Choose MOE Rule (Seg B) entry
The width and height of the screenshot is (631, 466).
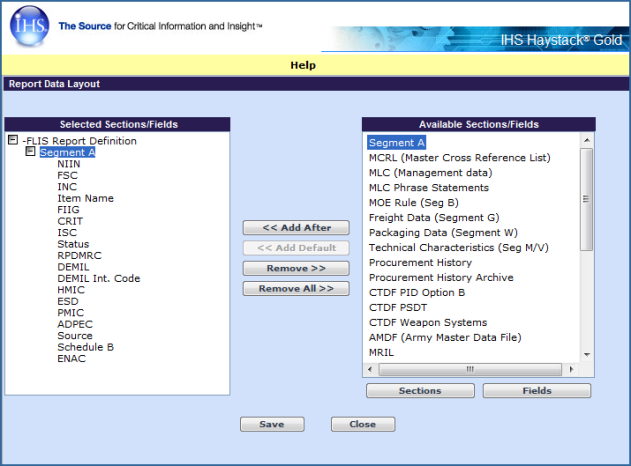[414, 202]
